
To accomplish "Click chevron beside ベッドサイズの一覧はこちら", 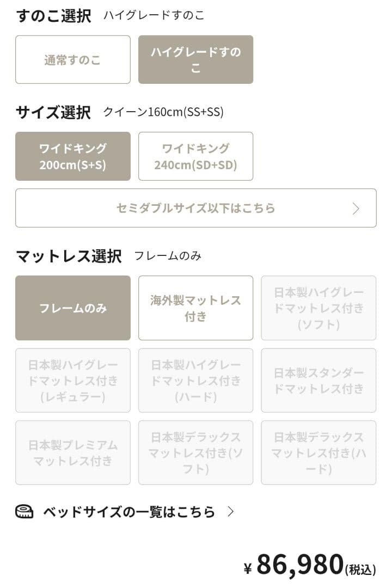I will pos(231,512).
